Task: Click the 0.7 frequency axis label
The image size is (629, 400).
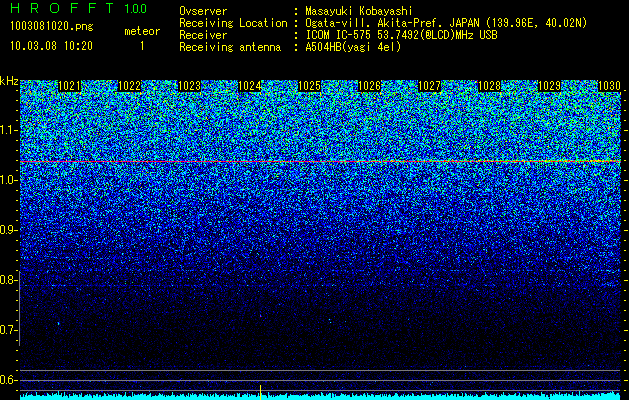Action: 9,330
